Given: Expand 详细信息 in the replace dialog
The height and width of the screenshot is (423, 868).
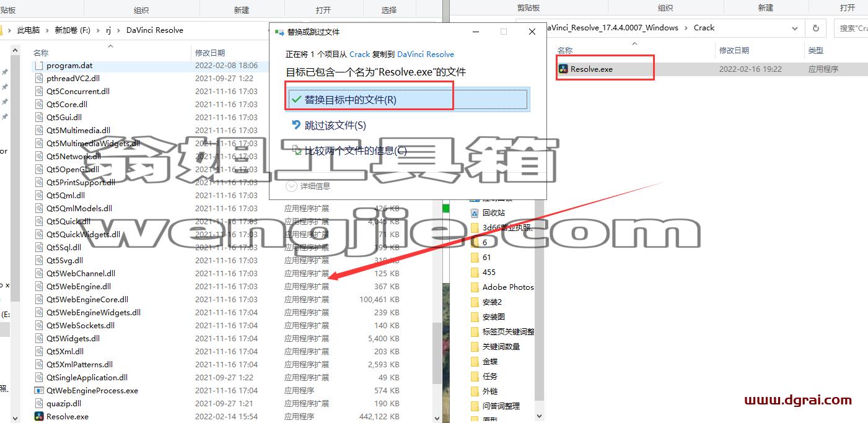Looking at the screenshot, I should (309, 186).
